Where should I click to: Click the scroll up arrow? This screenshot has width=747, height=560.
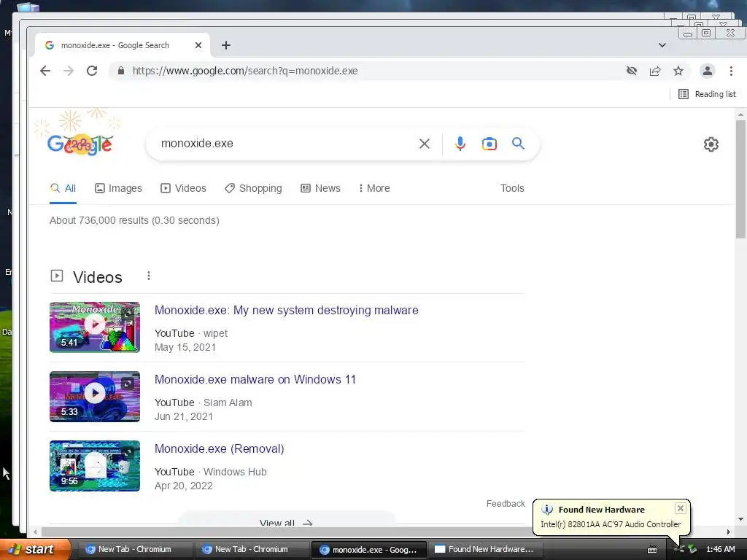click(740, 114)
